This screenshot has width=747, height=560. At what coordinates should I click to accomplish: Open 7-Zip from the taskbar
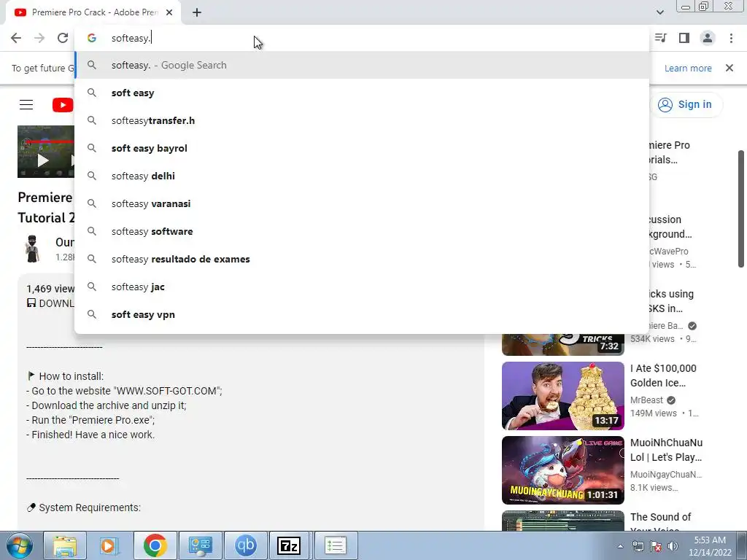pyautogui.click(x=289, y=545)
